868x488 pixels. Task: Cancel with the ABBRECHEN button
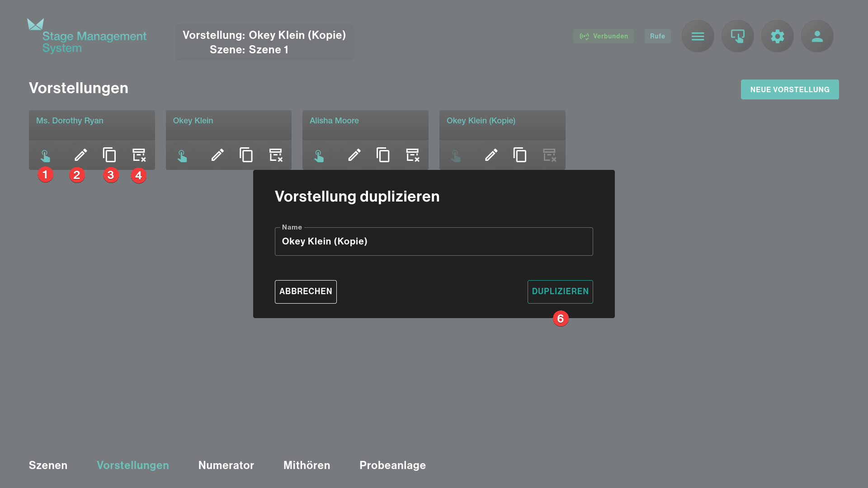[306, 292]
